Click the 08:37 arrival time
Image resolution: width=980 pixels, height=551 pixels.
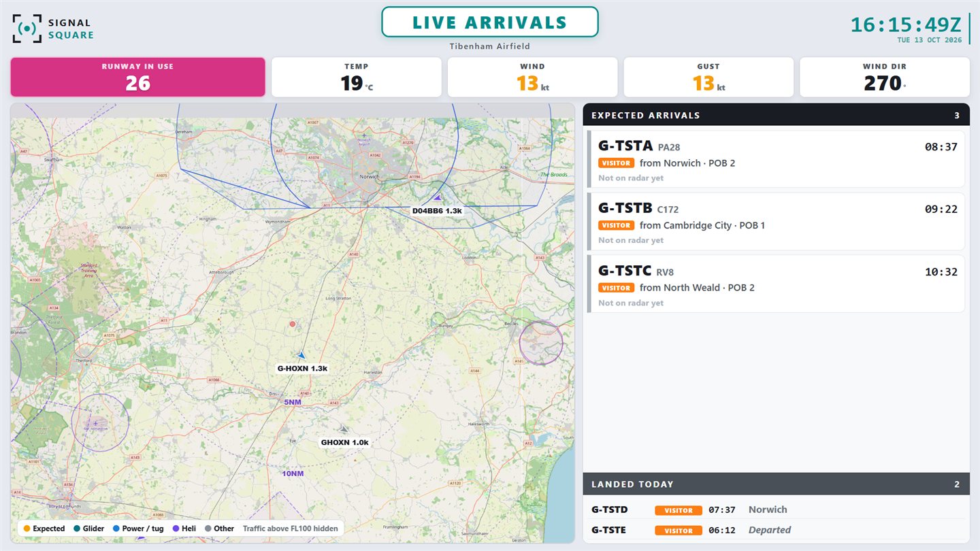click(941, 147)
